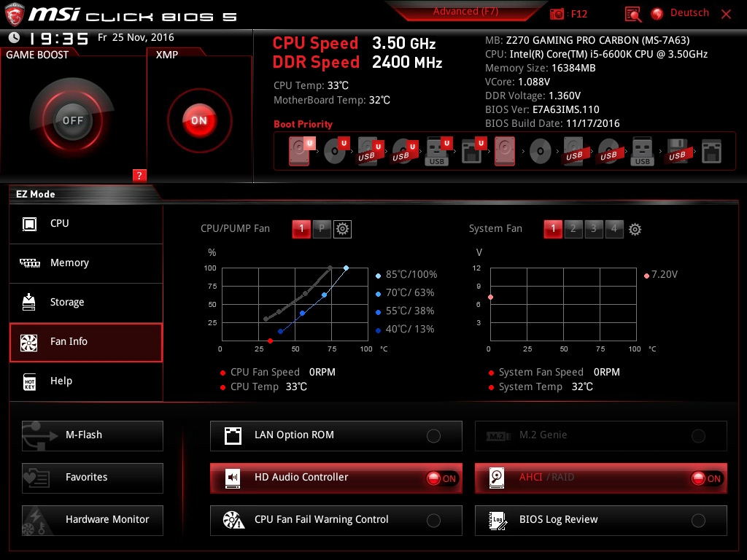This screenshot has width=747, height=560.
Task: Select the first UEFI hard disk boot device
Action: [x=301, y=151]
